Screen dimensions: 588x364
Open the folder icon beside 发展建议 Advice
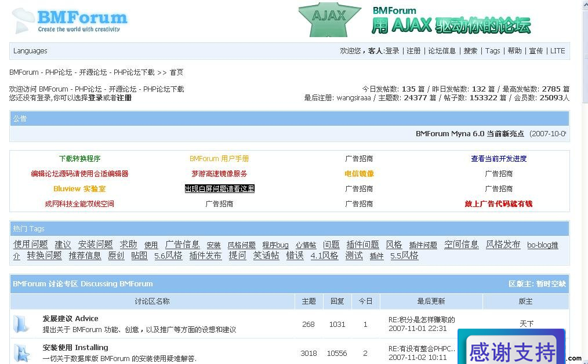pyautogui.click(x=21, y=324)
